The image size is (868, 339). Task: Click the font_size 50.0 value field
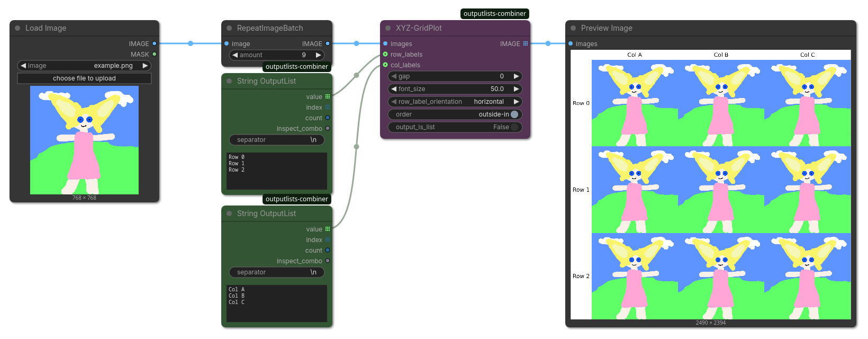(455, 89)
